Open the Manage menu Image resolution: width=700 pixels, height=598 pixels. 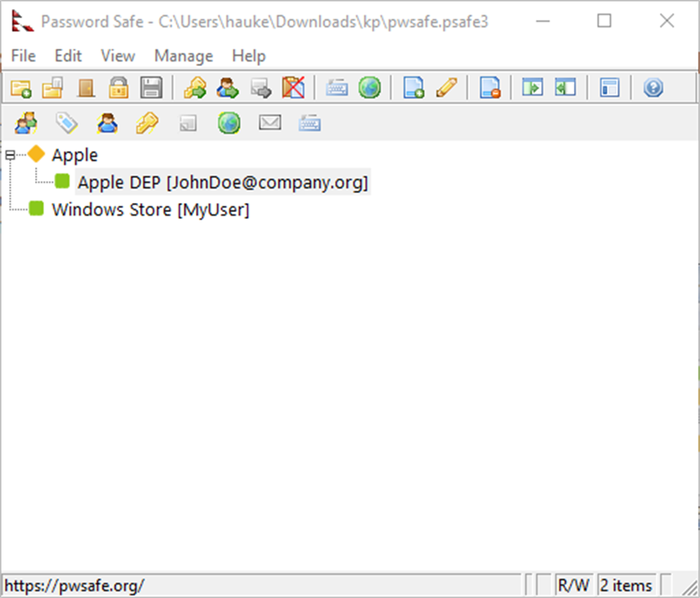(182, 55)
